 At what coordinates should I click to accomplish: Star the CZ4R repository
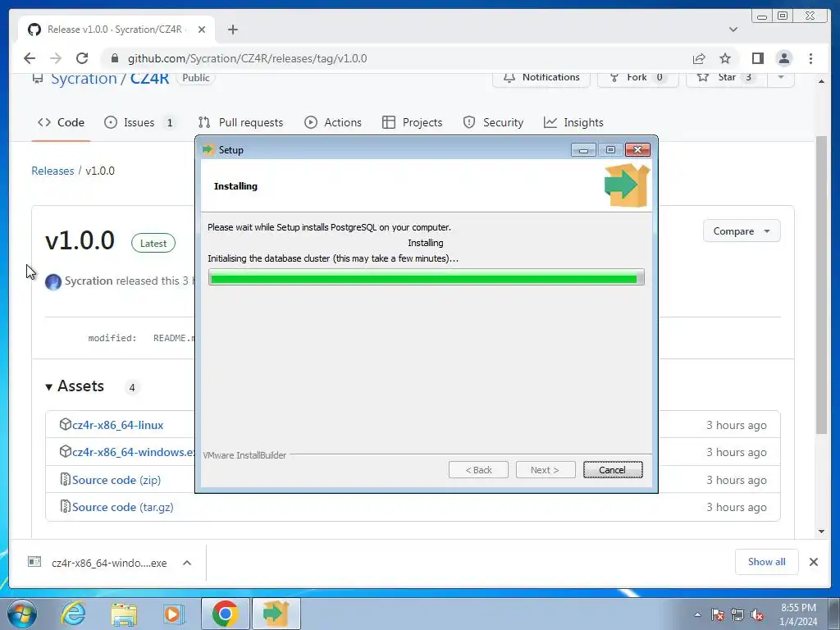coord(726,78)
